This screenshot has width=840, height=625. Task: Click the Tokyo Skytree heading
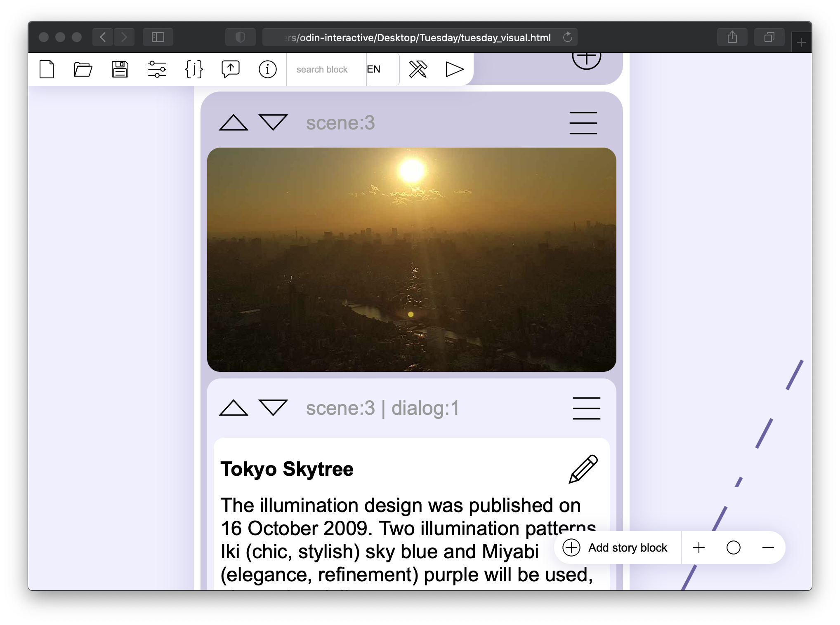pos(287,469)
